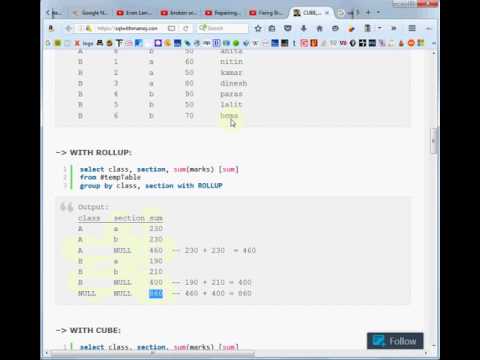Click the 'class' column header in output
The height and width of the screenshot is (360, 480).
89,218
